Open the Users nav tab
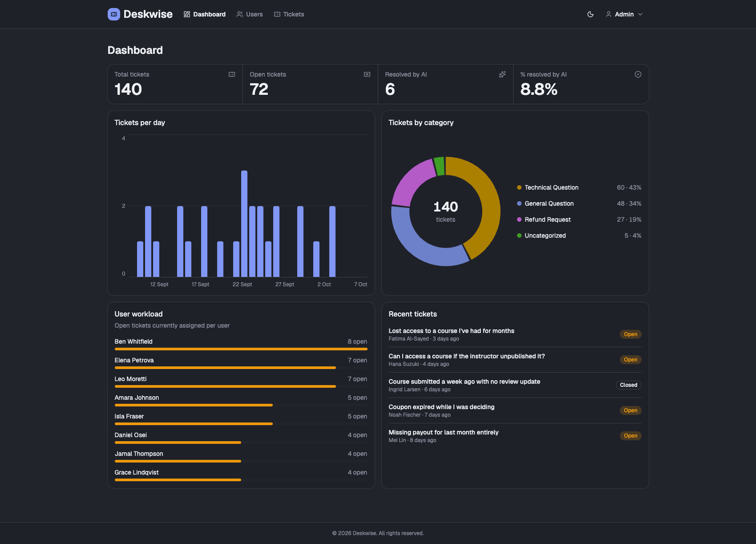The height and width of the screenshot is (544, 756). tap(250, 14)
